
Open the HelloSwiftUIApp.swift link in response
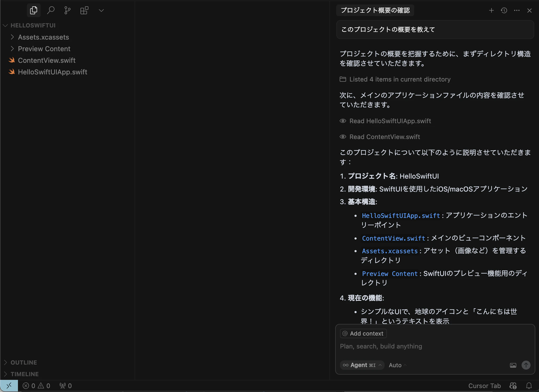coord(401,216)
